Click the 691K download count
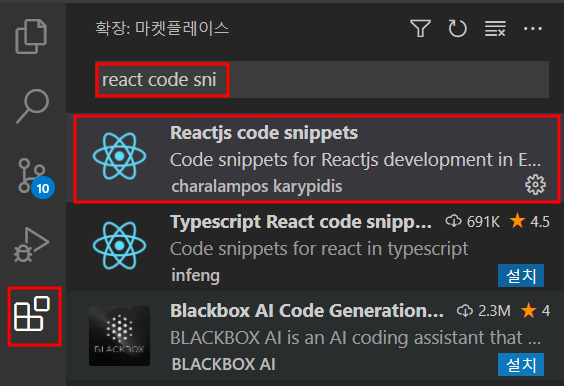This screenshot has height=386, width=564. point(473,222)
